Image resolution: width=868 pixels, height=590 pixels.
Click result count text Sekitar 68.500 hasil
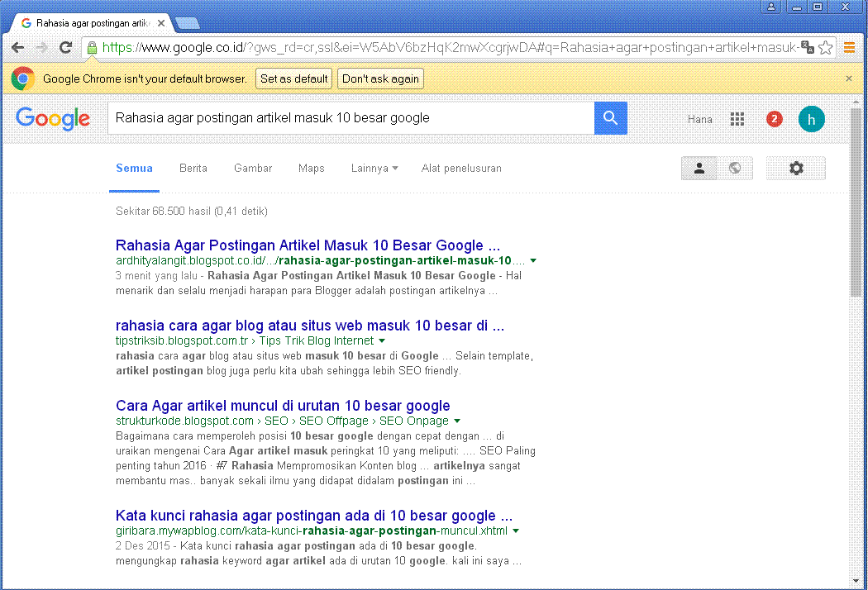[192, 211]
